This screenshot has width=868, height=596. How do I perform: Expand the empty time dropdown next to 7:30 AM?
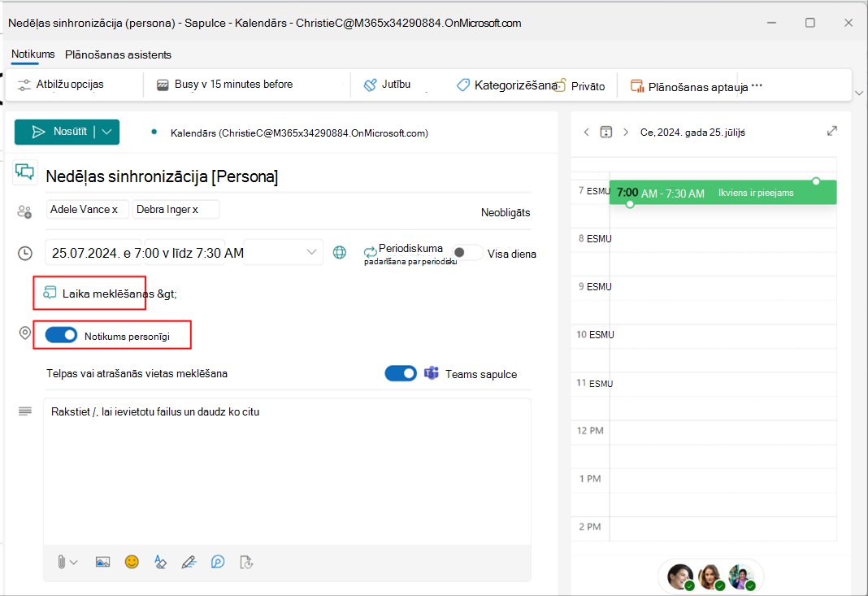pos(283,253)
